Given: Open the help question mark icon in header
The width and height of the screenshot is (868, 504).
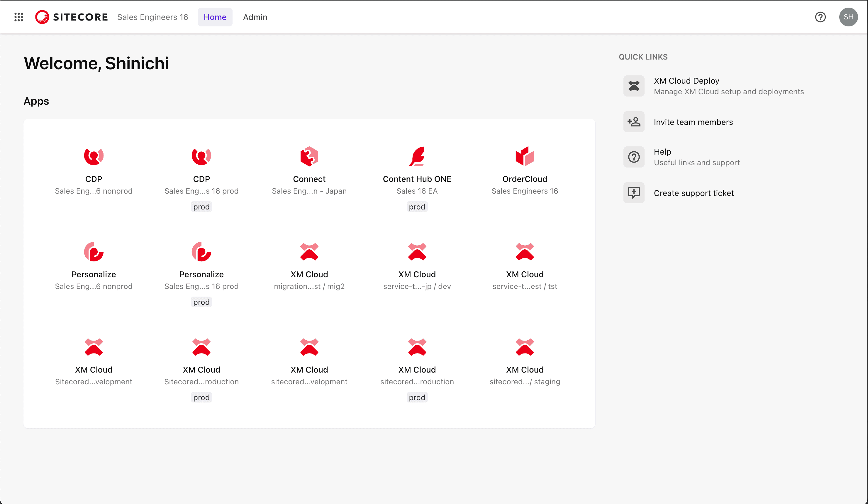Looking at the screenshot, I should pyautogui.click(x=820, y=17).
